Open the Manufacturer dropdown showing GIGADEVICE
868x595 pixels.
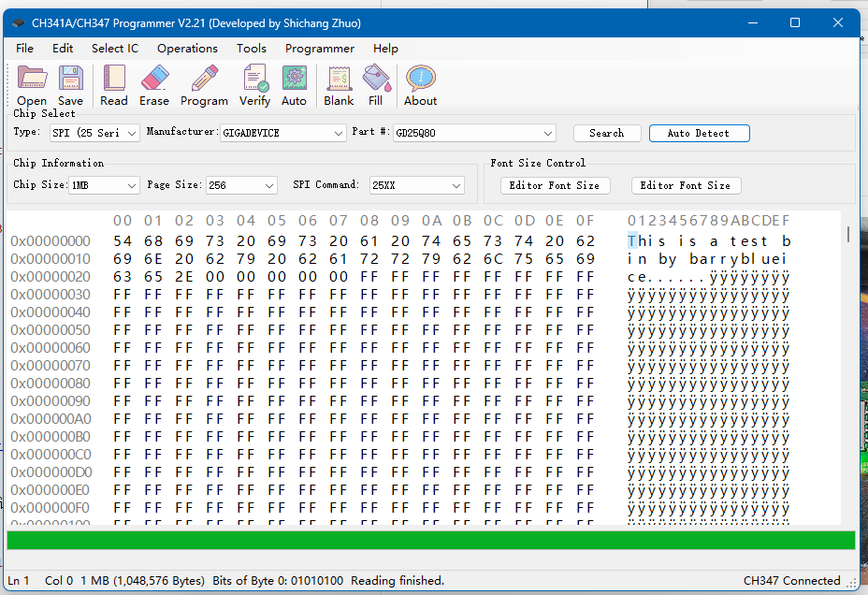click(x=282, y=133)
